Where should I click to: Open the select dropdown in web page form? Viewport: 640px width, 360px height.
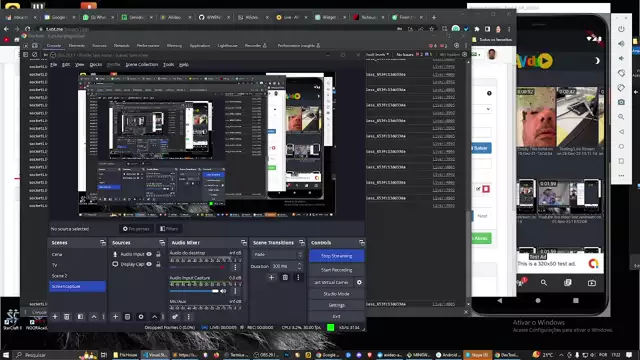(482, 109)
